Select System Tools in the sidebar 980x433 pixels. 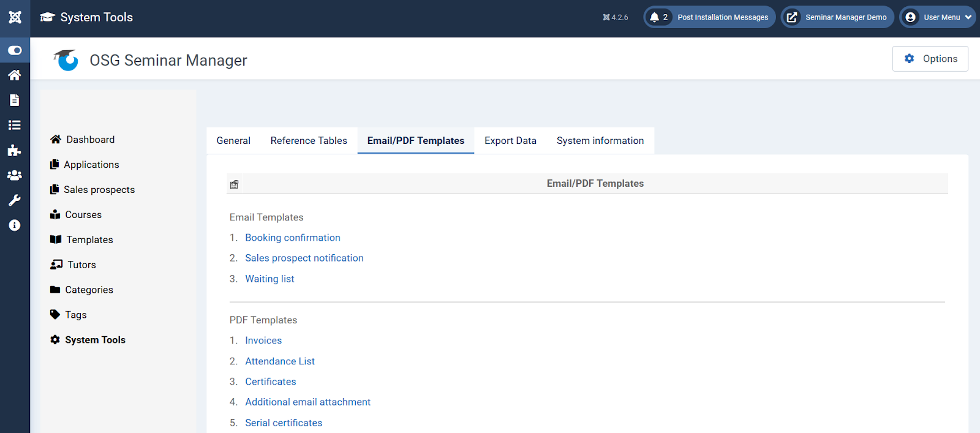[x=88, y=340]
